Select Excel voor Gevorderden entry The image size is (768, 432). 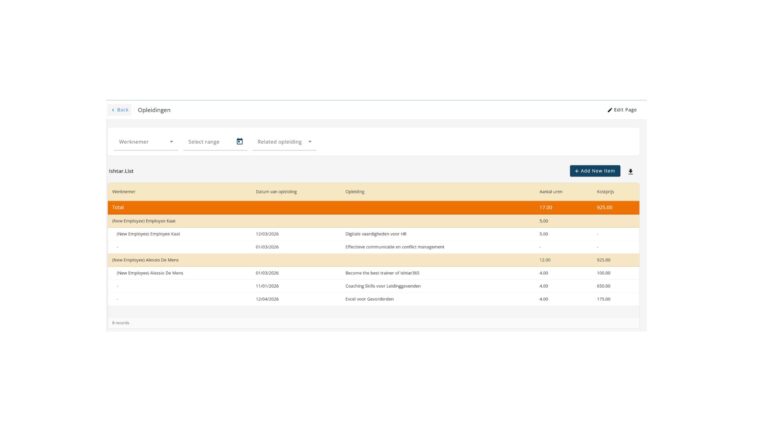(370, 299)
